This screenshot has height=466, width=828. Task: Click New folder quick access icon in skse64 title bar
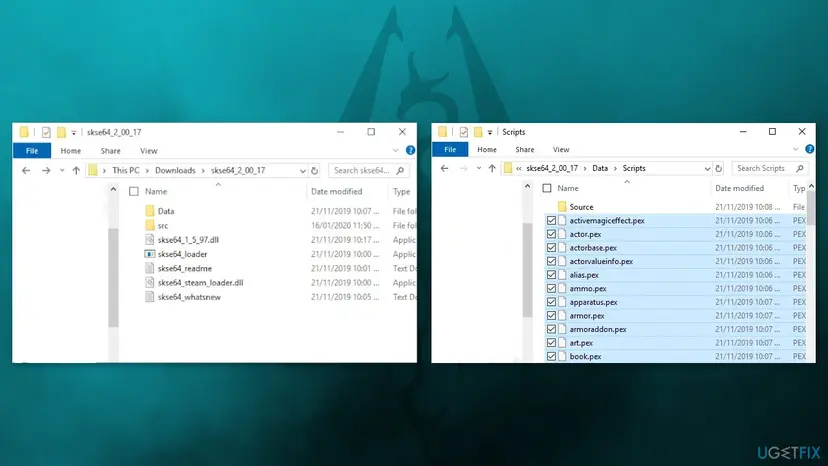coord(61,132)
